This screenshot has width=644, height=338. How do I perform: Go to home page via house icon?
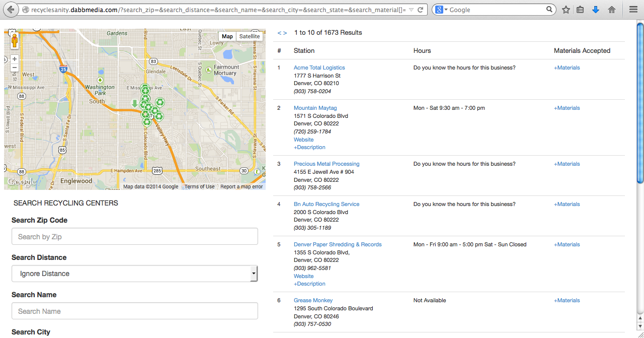click(612, 10)
